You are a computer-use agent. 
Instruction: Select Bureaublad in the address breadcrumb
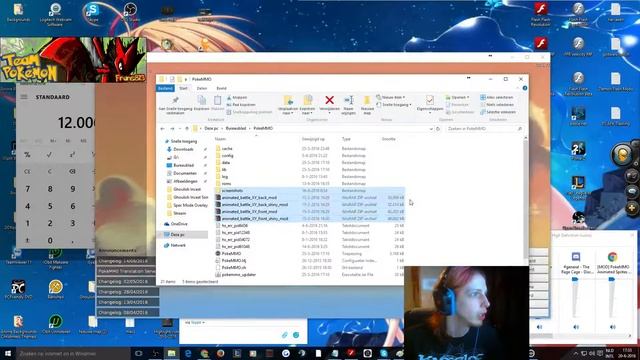pyautogui.click(x=236, y=129)
